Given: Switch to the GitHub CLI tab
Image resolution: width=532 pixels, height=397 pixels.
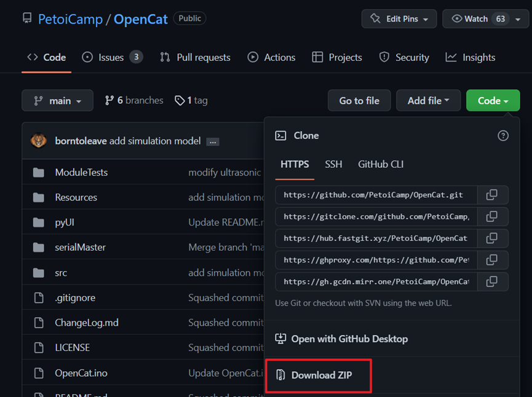Looking at the screenshot, I should point(381,165).
